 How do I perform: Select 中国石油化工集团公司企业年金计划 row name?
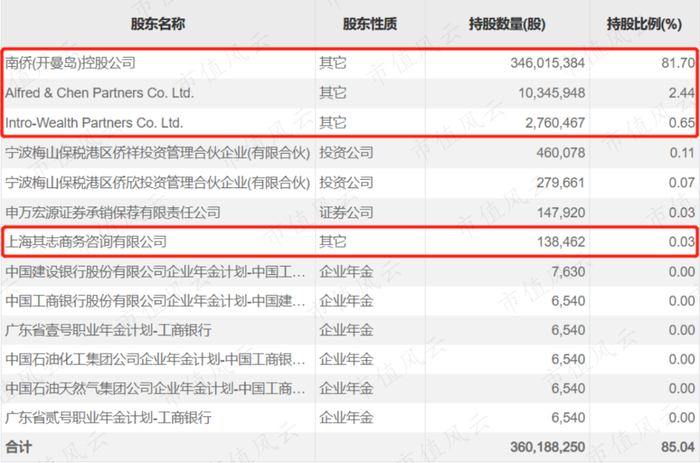(155, 359)
